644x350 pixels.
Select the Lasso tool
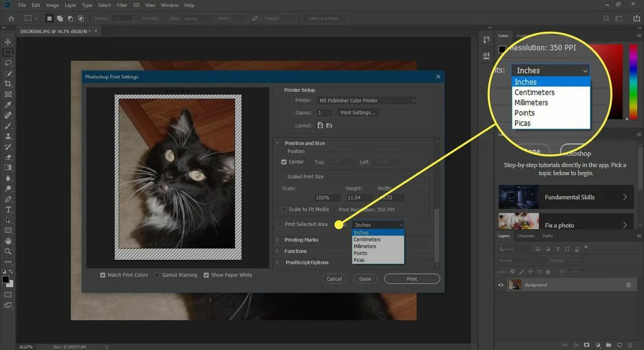[8, 63]
